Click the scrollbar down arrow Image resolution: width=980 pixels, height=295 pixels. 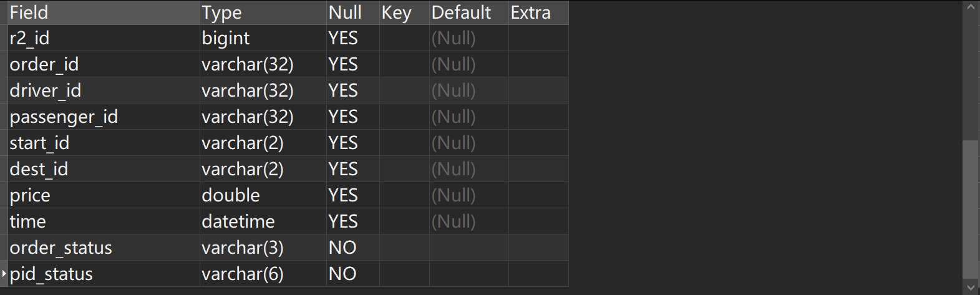pos(971,288)
